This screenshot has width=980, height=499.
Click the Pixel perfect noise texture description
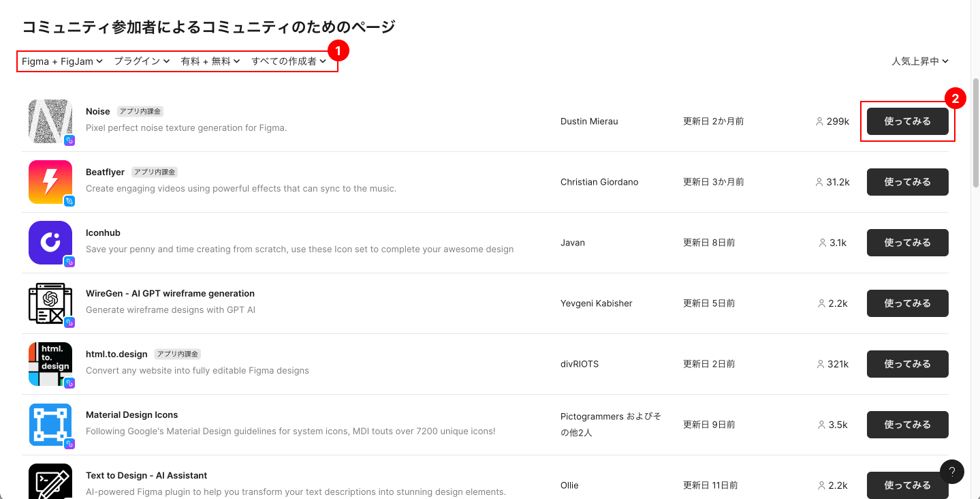(186, 127)
